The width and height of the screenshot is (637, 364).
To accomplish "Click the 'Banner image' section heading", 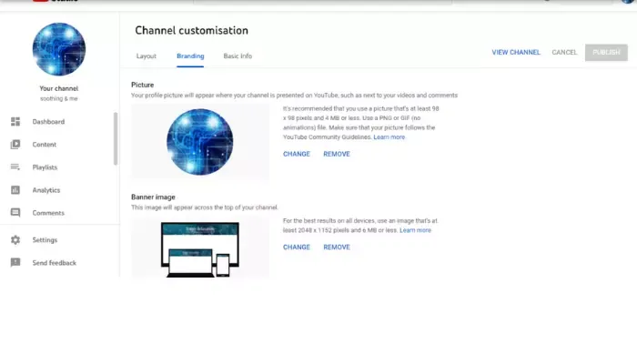I will click(153, 197).
